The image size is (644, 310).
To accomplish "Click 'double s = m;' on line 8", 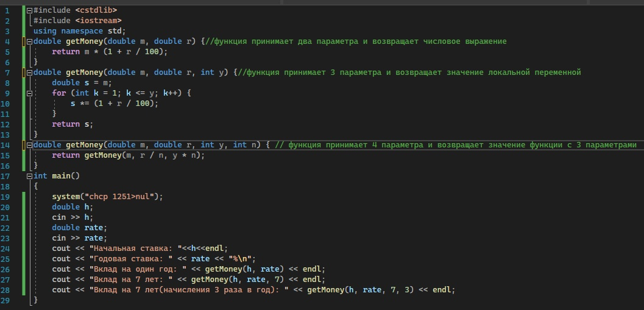I will pyautogui.click(x=82, y=83).
